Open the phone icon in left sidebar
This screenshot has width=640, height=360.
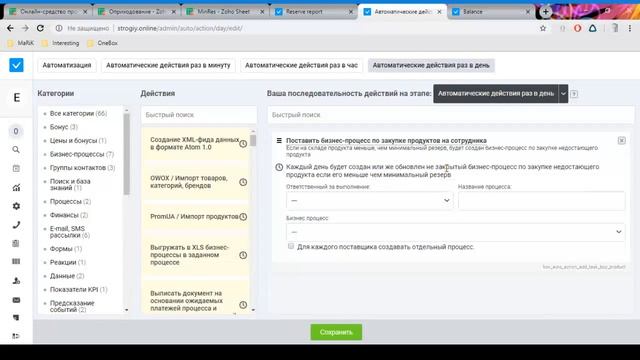pyautogui.click(x=16, y=225)
